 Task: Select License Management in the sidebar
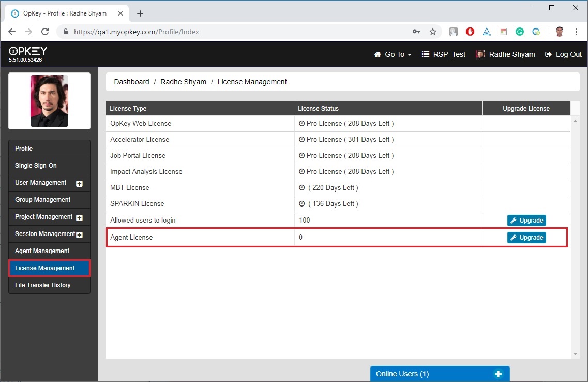coord(49,268)
